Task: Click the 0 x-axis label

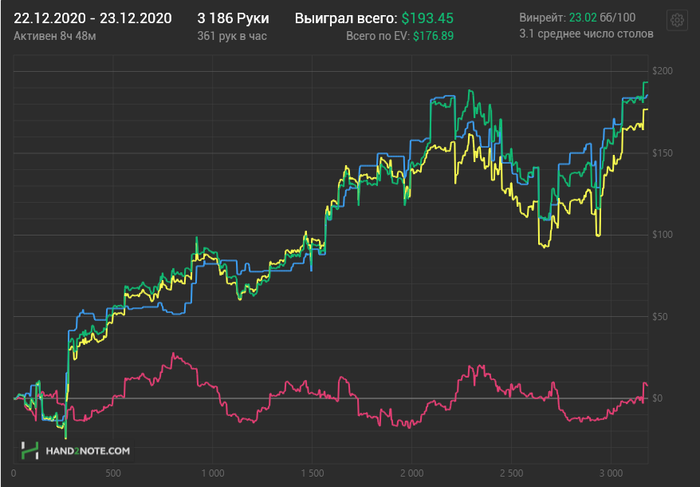Action: (x=13, y=473)
